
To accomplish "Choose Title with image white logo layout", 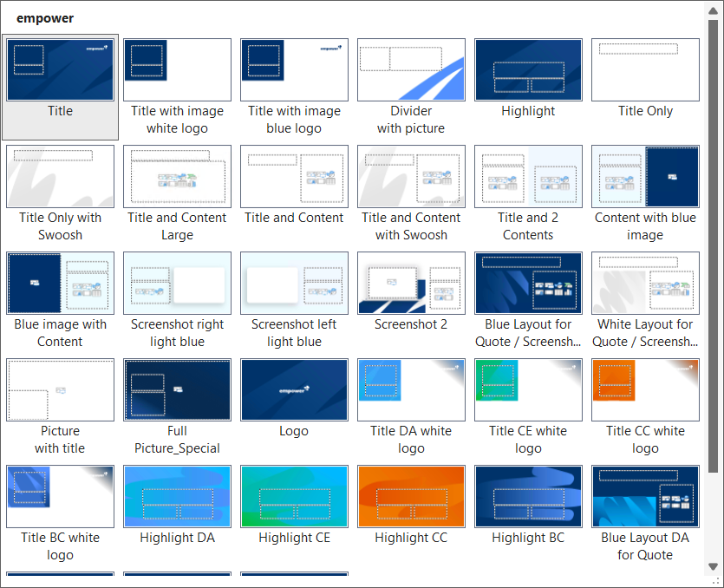I will [177, 69].
